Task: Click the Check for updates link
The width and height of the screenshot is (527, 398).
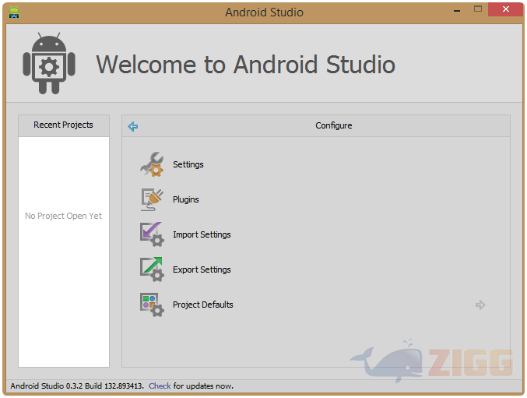Action: 160,386
